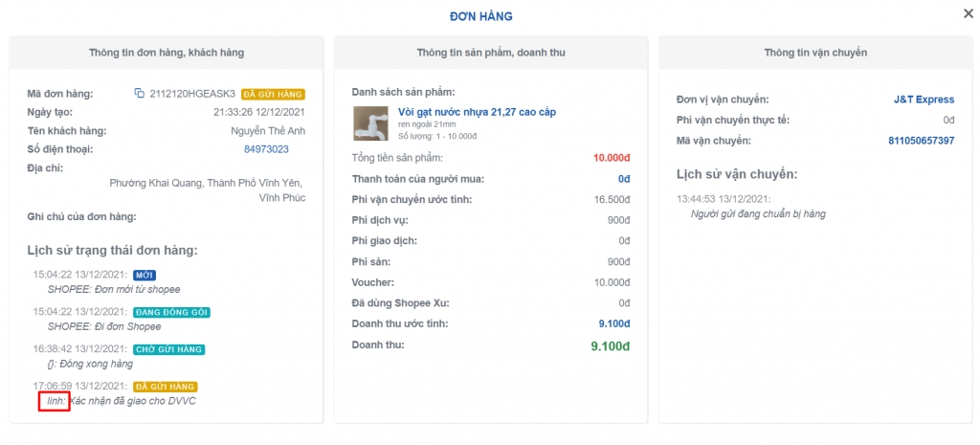
Task: Open the phone number 84973023 link
Action: tap(266, 149)
